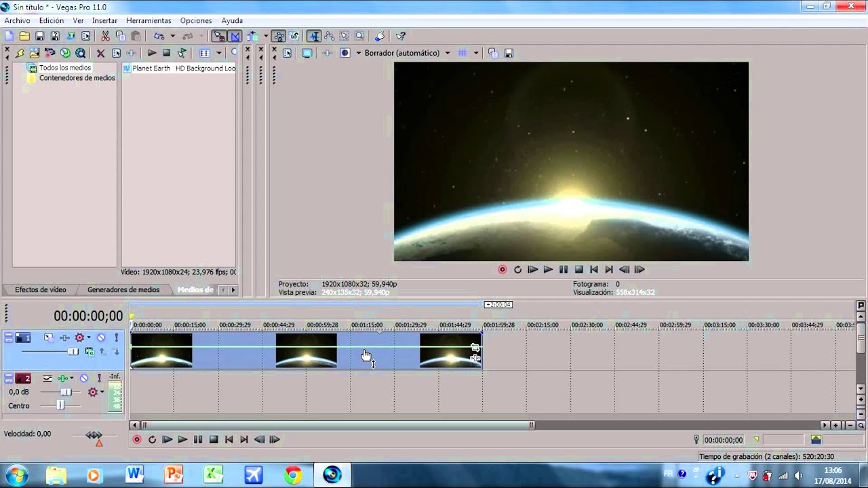Expand the overlays grid dropdown arrow

point(476,53)
